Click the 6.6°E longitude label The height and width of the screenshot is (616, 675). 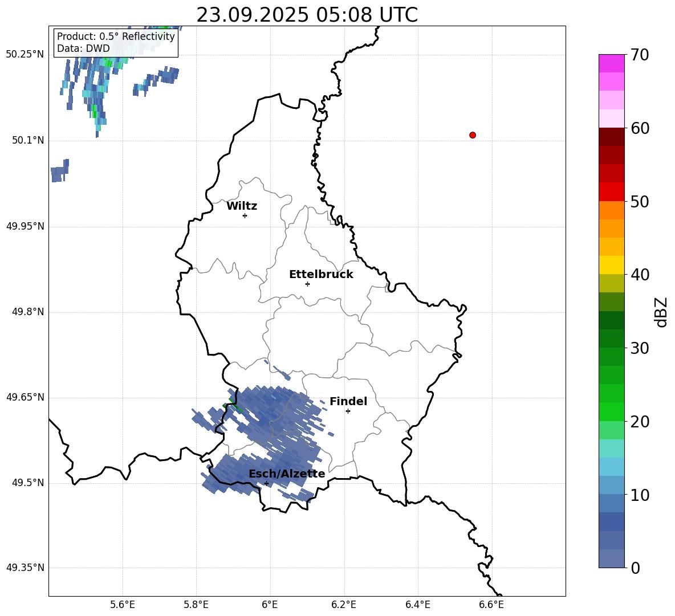pos(491,605)
